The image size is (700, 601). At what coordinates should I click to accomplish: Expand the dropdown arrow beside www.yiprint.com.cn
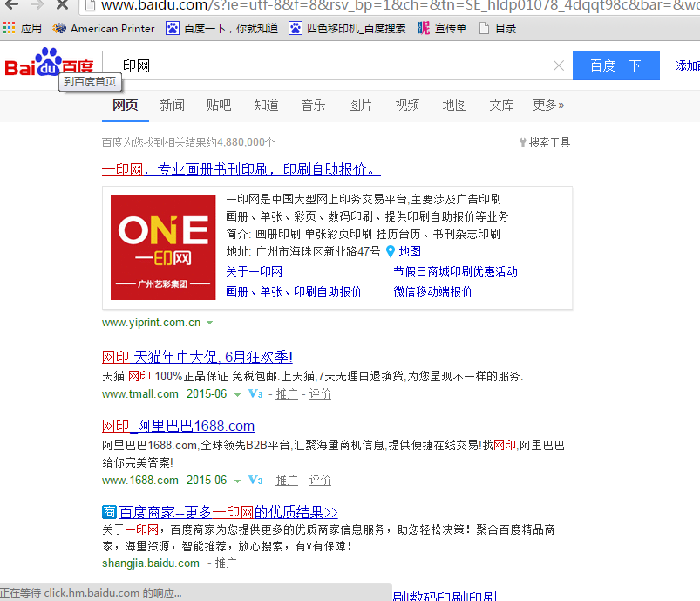(x=209, y=323)
